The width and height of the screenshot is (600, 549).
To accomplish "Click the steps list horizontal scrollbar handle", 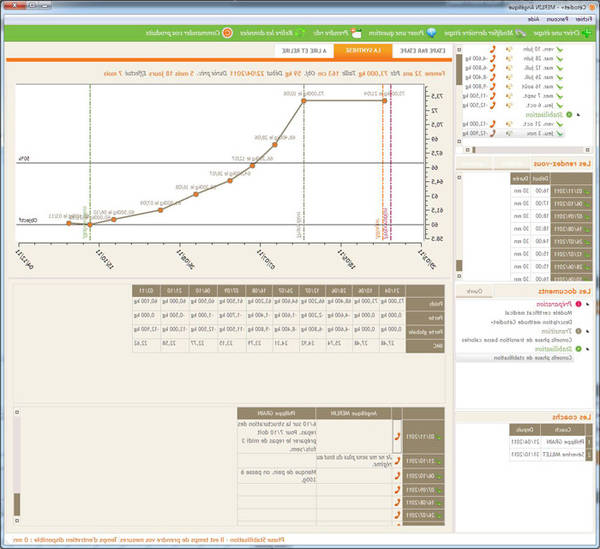I will 474,150.
